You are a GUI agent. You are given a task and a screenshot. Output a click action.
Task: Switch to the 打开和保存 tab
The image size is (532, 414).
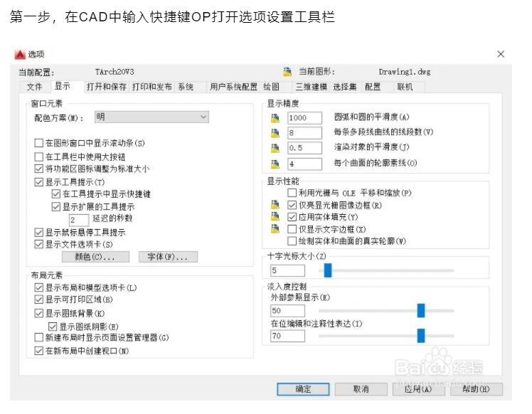[x=106, y=87]
